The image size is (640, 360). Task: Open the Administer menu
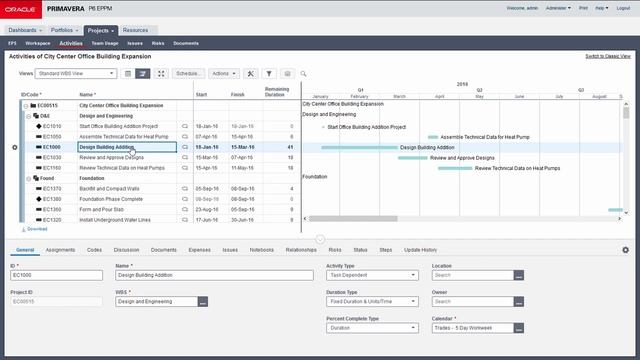(x=558, y=8)
